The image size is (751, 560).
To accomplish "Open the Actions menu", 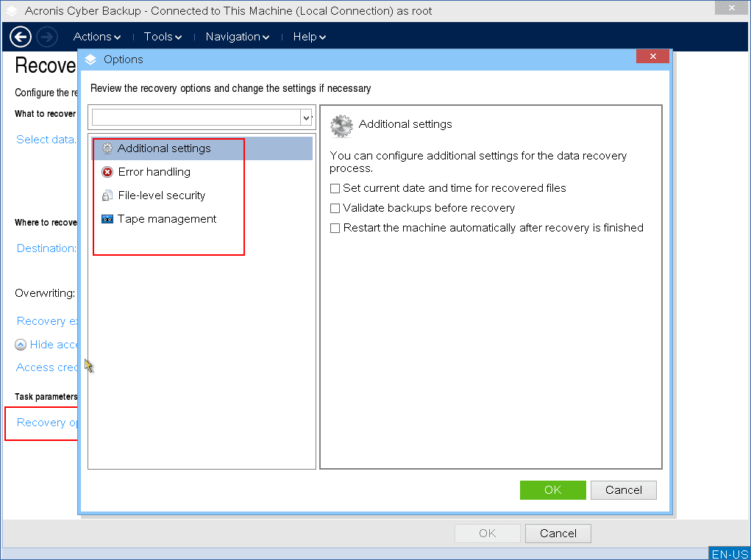I will click(x=96, y=37).
